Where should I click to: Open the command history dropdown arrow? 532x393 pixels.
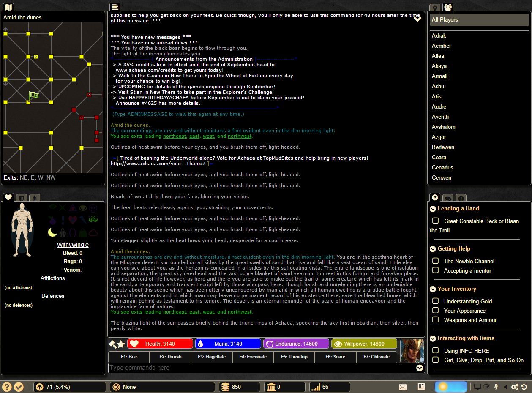coord(420,368)
